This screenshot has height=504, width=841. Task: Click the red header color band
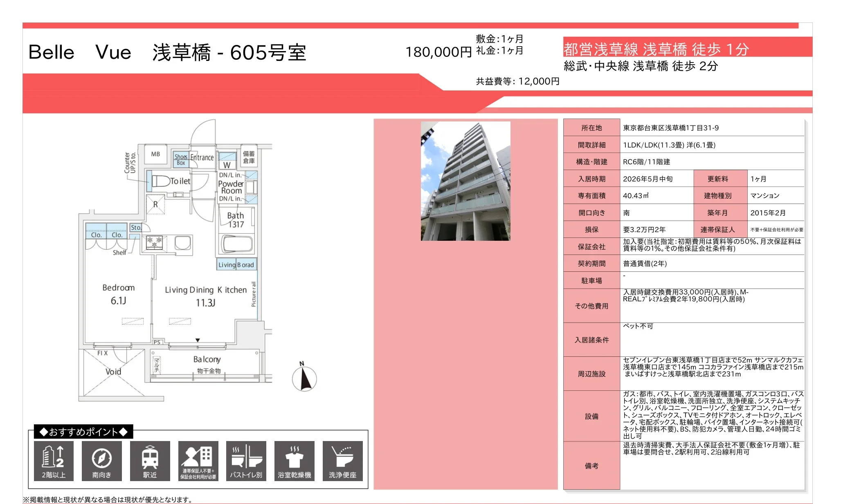click(221, 93)
